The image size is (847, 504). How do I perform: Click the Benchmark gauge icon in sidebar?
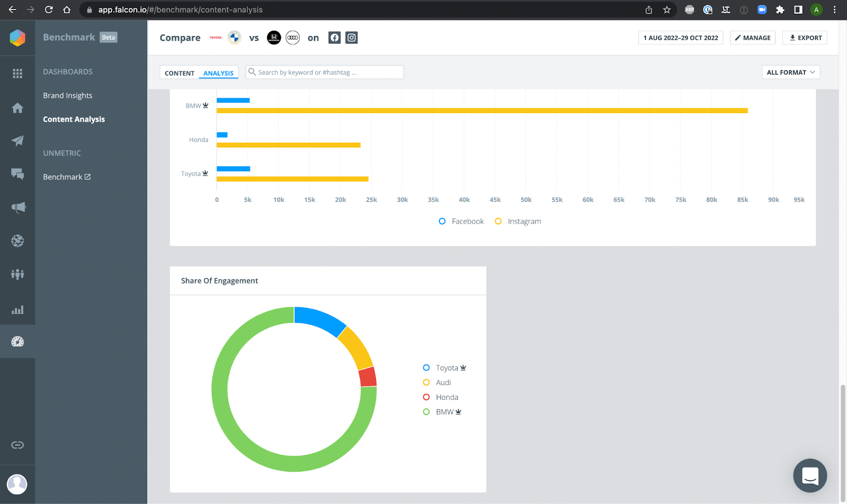(17, 341)
